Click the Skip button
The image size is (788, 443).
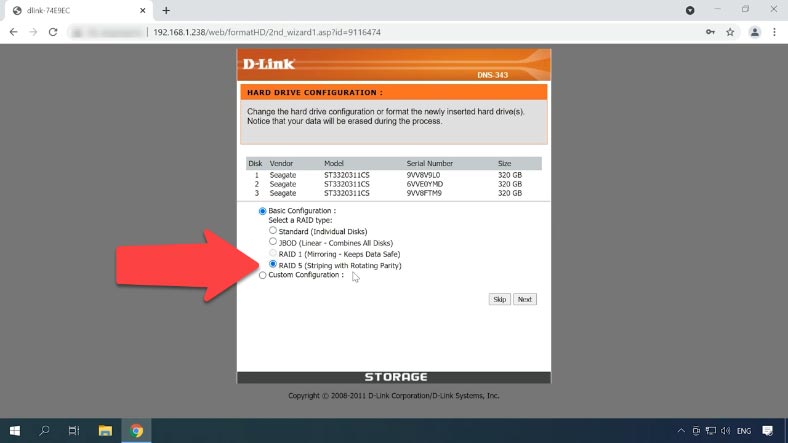point(500,299)
